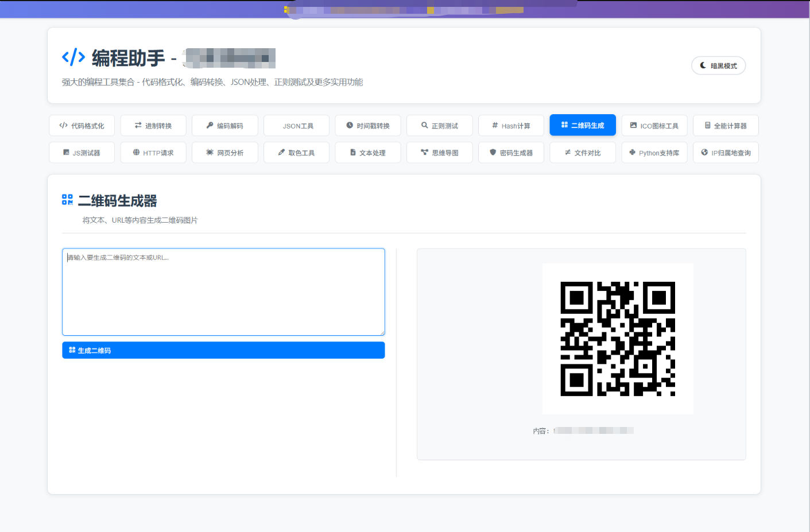The height and width of the screenshot is (532, 810).
Task: Toggle 暗黑模式 dark mode
Action: click(718, 65)
